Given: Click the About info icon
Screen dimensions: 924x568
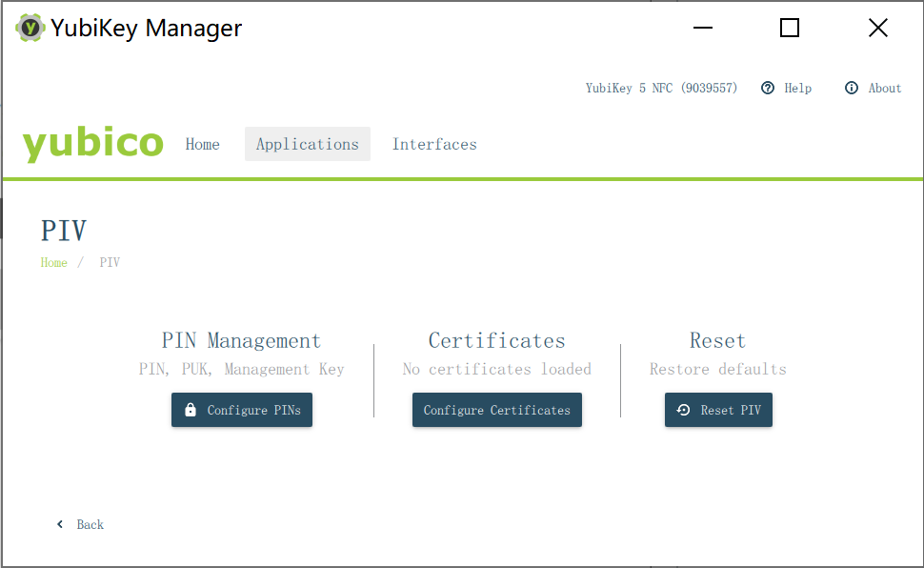Looking at the screenshot, I should pos(851,88).
